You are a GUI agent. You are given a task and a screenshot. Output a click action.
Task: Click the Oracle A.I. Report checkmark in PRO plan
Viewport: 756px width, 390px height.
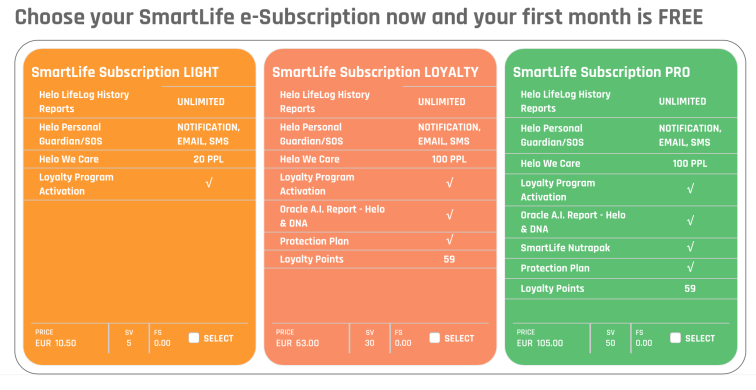tap(690, 221)
